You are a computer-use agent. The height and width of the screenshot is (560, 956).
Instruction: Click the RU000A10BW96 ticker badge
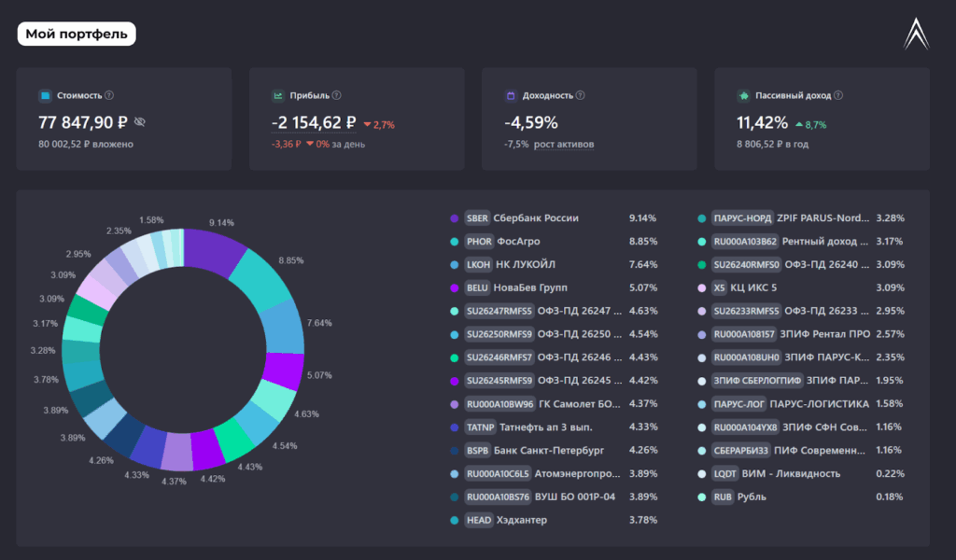point(499,404)
